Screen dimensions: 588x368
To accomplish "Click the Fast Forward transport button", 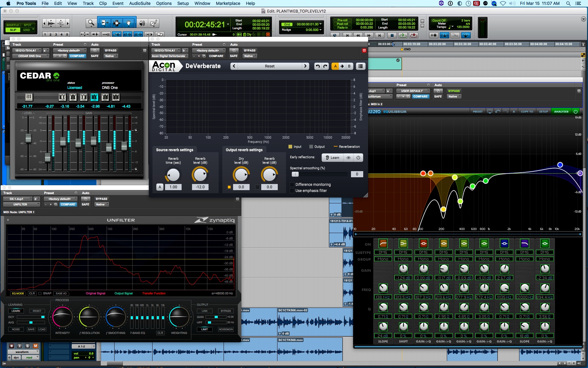I will click(369, 35).
